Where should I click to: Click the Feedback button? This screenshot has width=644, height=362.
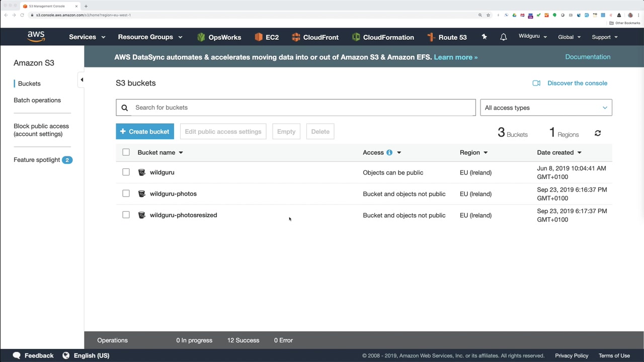(33, 355)
